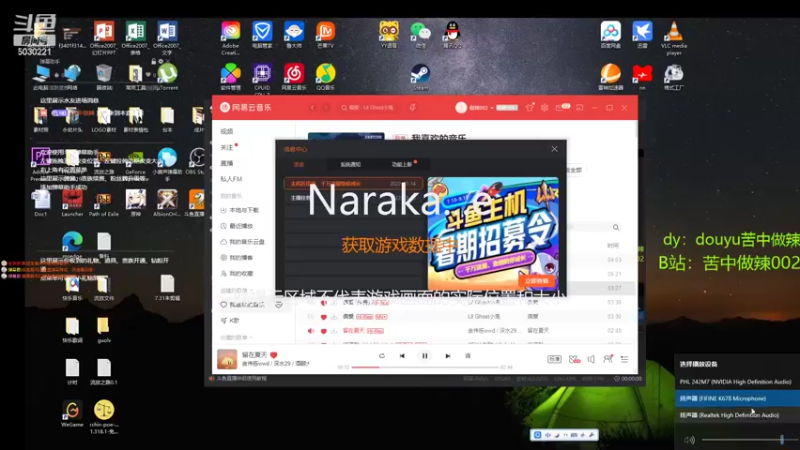Pause playback in NetEase Cloud Music

pyautogui.click(x=424, y=356)
